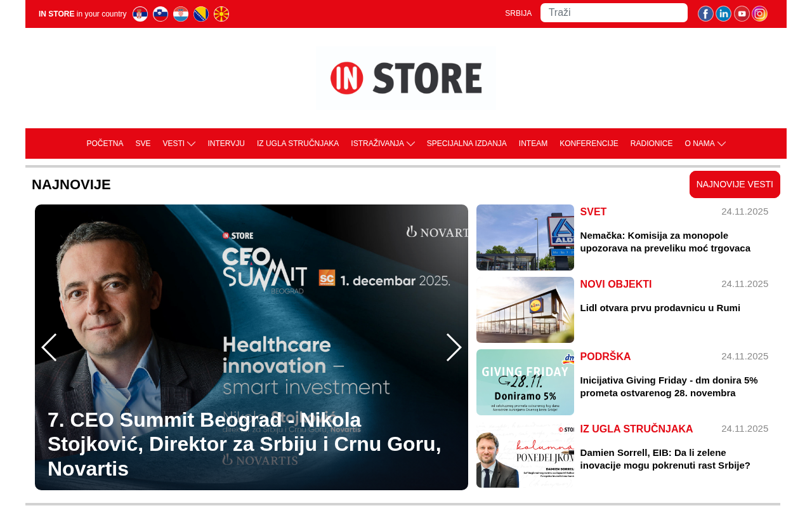Select the Slovenia flag icon
The height and width of the screenshot is (508, 812).
[160, 14]
